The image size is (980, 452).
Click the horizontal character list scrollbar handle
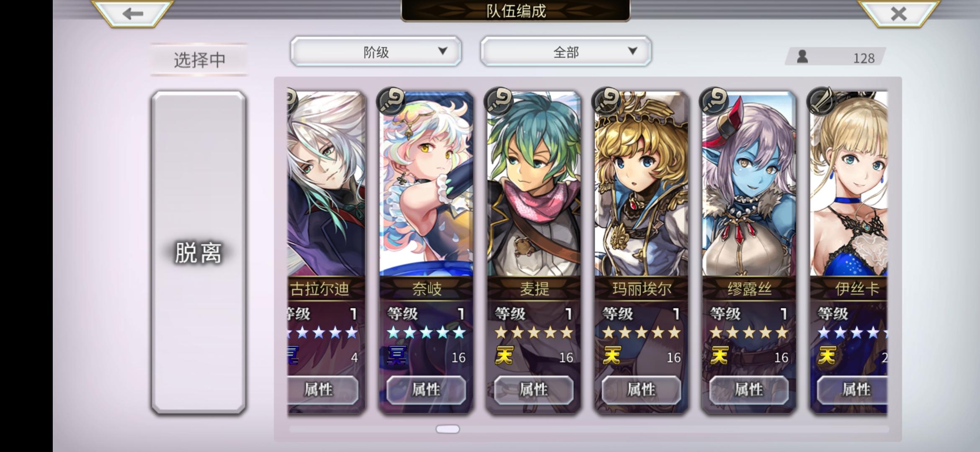[x=448, y=429]
